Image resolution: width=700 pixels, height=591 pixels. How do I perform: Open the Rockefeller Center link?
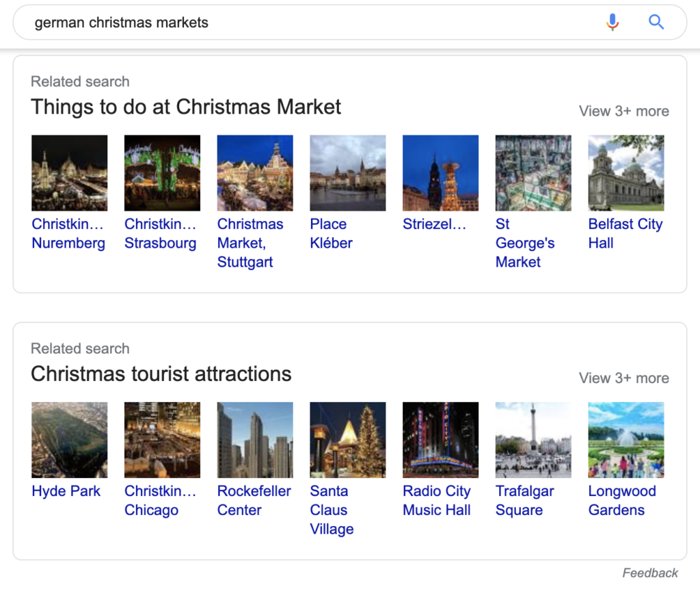click(254, 500)
